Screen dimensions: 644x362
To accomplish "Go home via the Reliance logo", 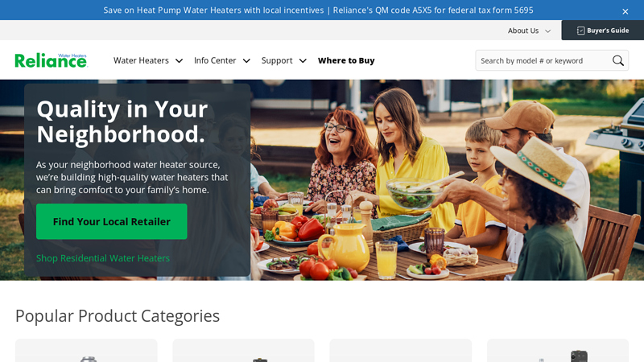I will (51, 60).
